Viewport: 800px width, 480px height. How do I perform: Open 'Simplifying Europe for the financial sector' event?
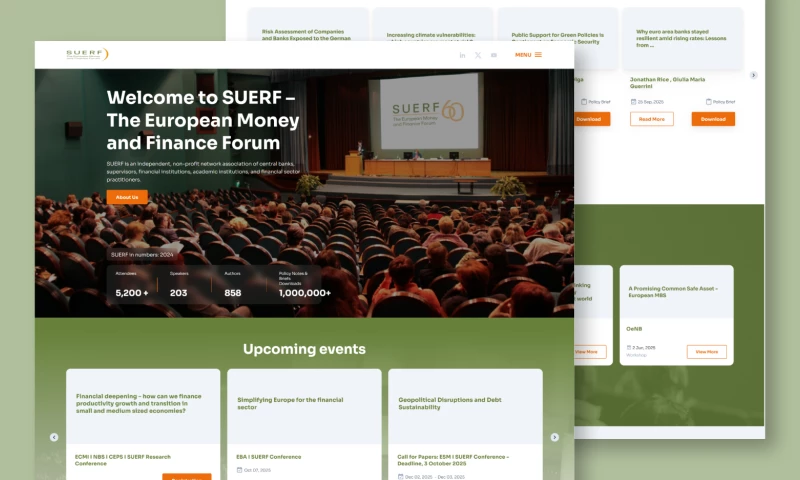click(290, 403)
